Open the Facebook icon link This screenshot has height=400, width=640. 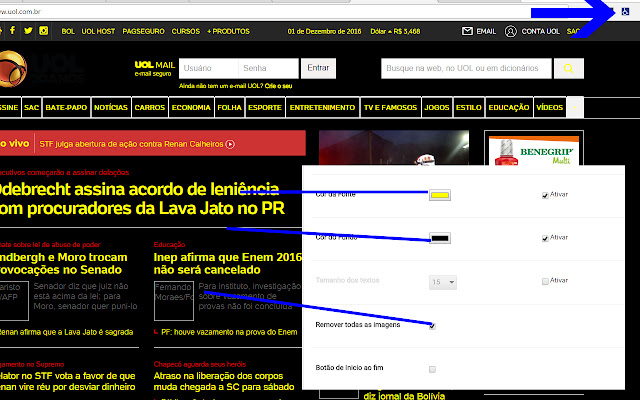coord(12,30)
